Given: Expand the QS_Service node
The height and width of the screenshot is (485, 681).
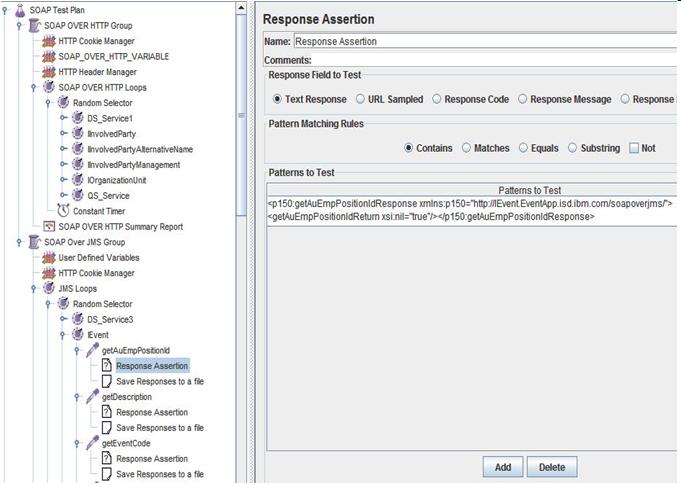Looking at the screenshot, I should pos(63,195).
